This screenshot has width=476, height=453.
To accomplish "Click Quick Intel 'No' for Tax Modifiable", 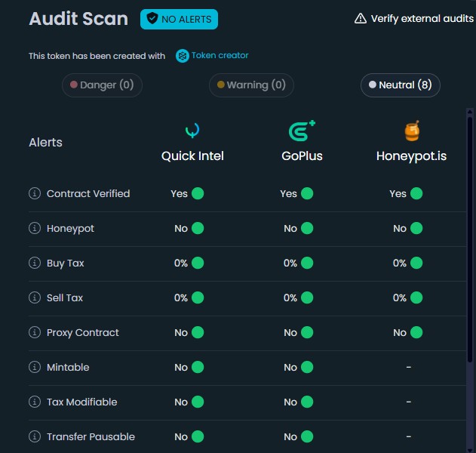I will pos(181,402).
